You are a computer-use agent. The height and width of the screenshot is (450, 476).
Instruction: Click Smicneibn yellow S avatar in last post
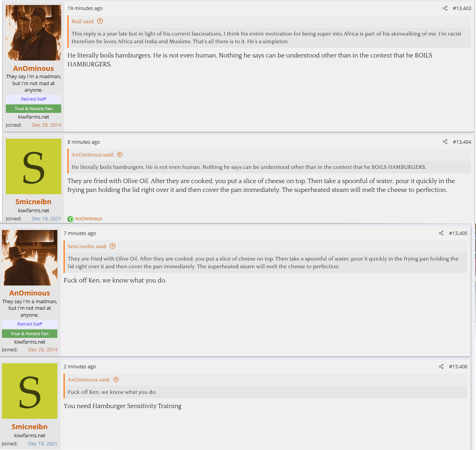[30, 391]
